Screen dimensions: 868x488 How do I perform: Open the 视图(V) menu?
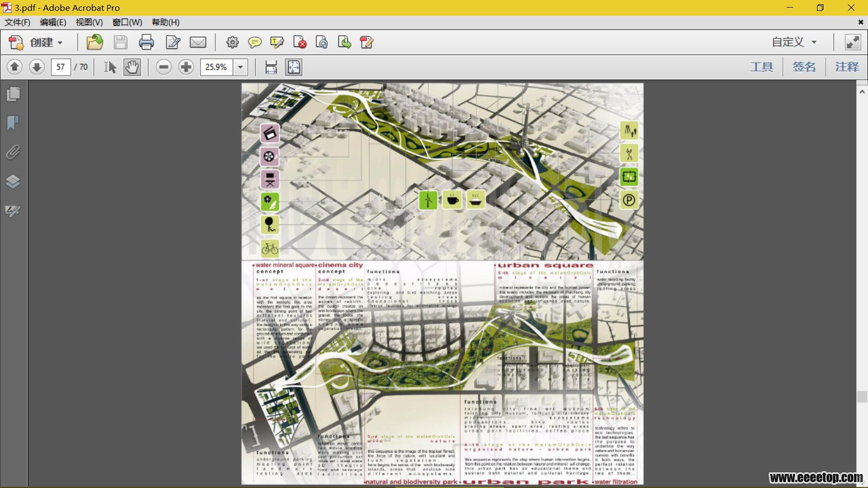pos(89,22)
